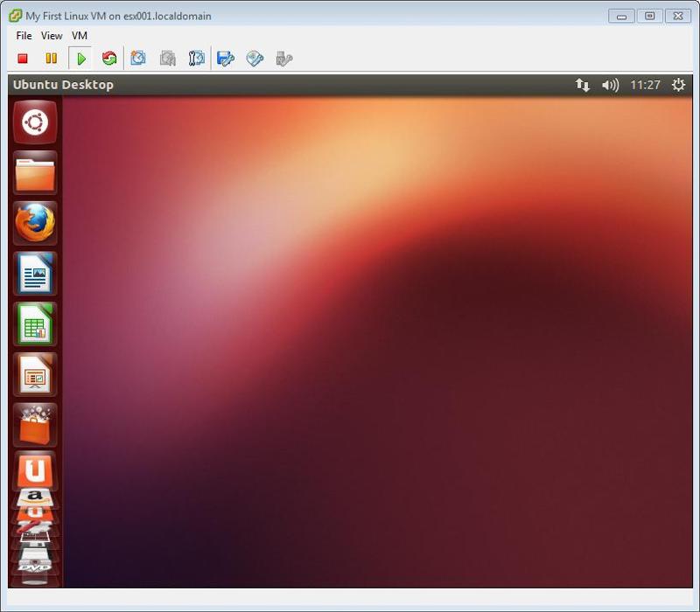Power on the VM with the green play control
The height and width of the screenshot is (612, 700).
80,58
